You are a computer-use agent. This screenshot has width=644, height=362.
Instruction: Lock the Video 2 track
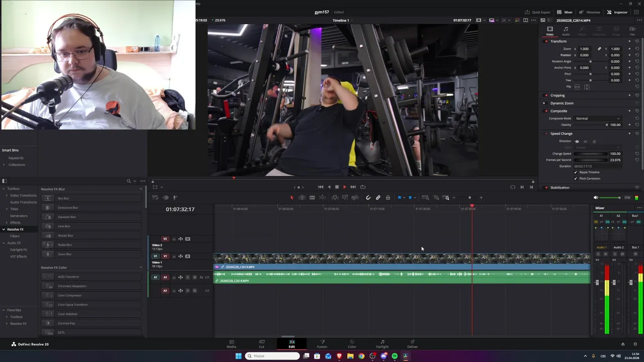click(x=174, y=239)
